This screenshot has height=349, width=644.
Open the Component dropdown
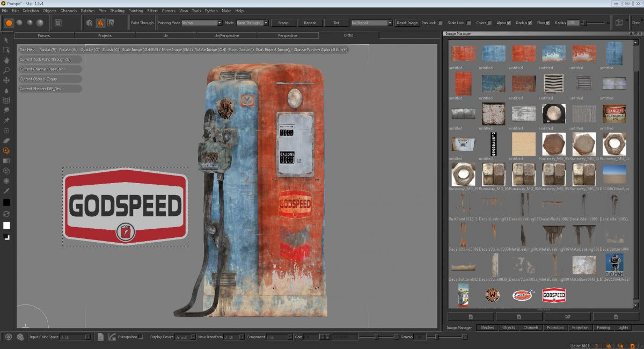click(280, 337)
